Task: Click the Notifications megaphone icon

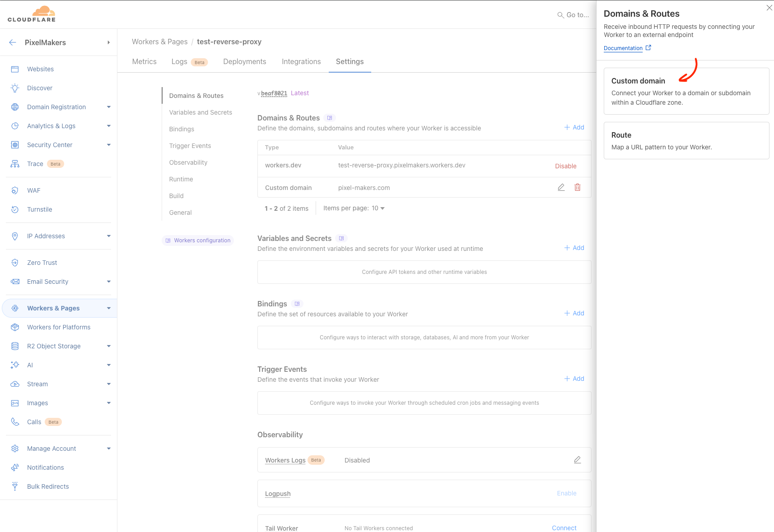Action: [x=15, y=467]
